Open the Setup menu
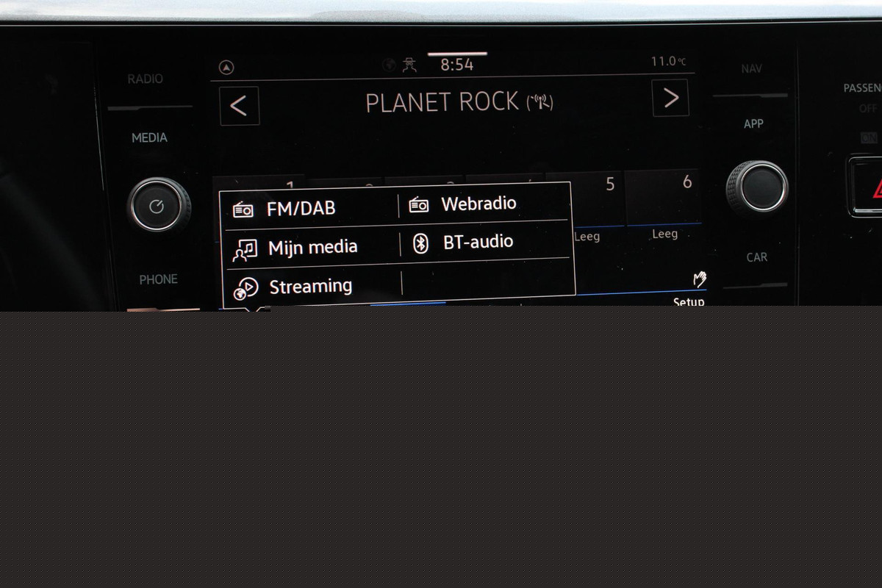Viewport: 882px width, 588px height. click(689, 301)
